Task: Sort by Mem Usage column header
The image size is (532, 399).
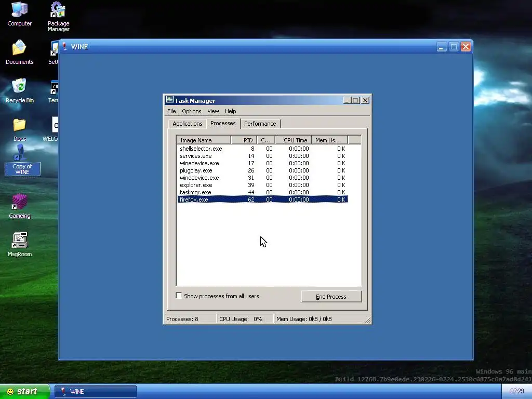Action: [330, 140]
